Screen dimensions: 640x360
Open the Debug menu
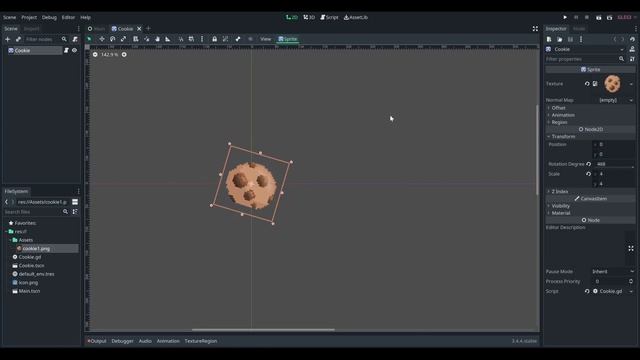coord(49,17)
